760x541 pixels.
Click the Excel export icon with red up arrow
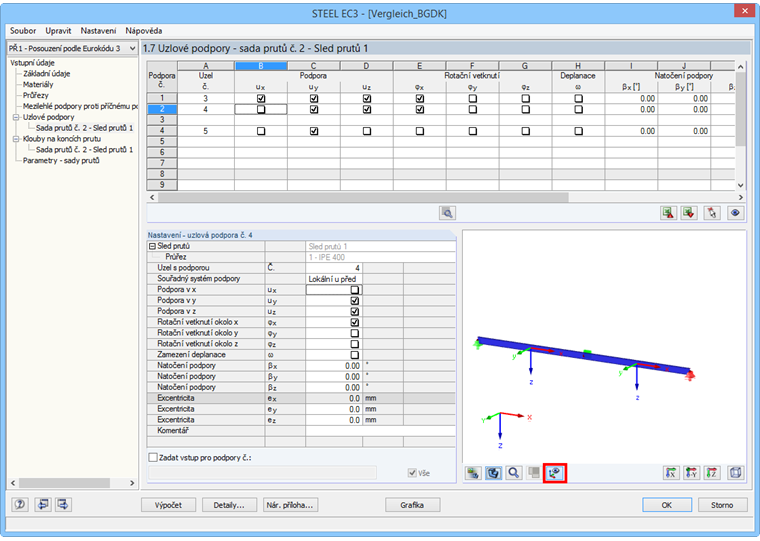point(668,213)
